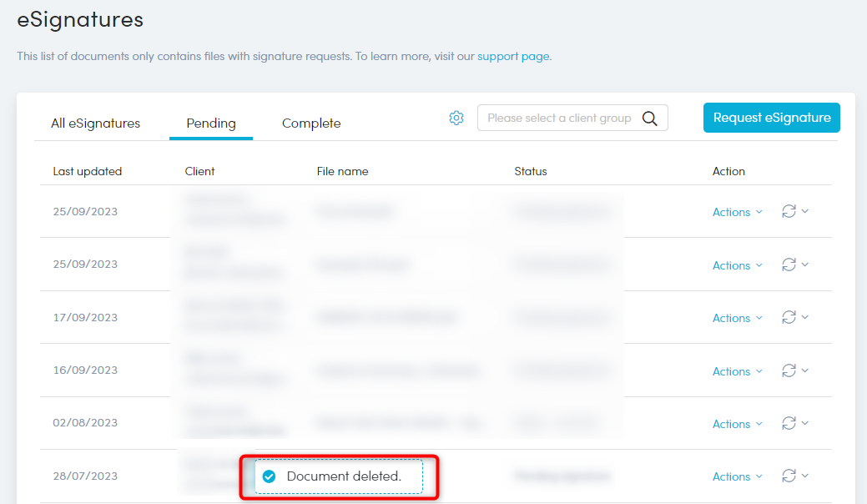The height and width of the screenshot is (504, 867).
Task: Switch to the All eSignatures tab
Action: pyautogui.click(x=95, y=123)
